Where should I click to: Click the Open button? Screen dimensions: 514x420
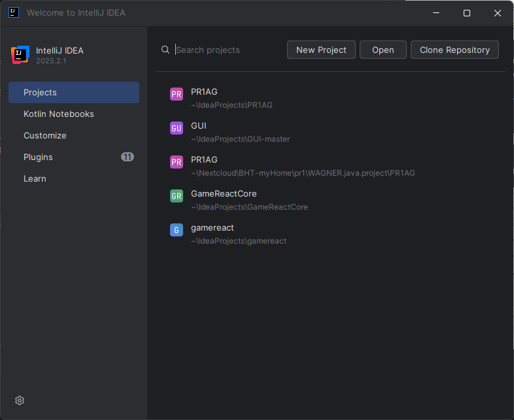383,50
